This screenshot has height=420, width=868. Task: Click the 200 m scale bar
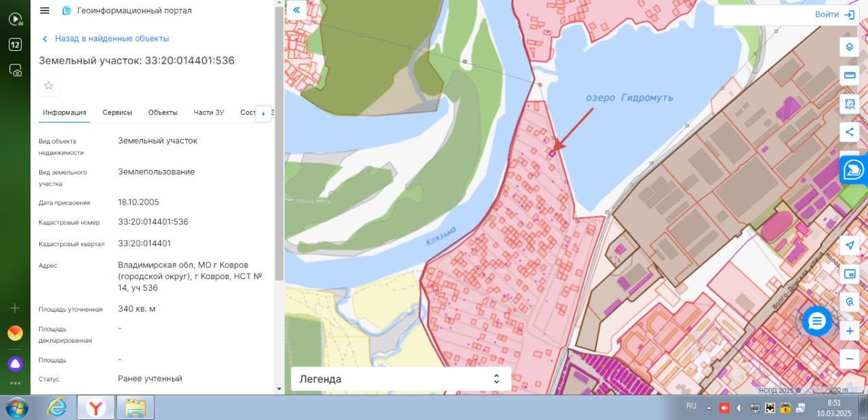pyautogui.click(x=838, y=390)
